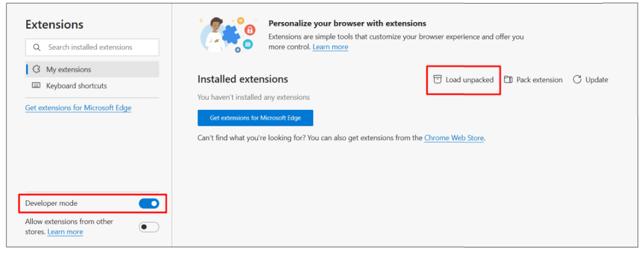
Task: Click the puzzle icon beside My extensions
Action: pyautogui.click(x=36, y=69)
